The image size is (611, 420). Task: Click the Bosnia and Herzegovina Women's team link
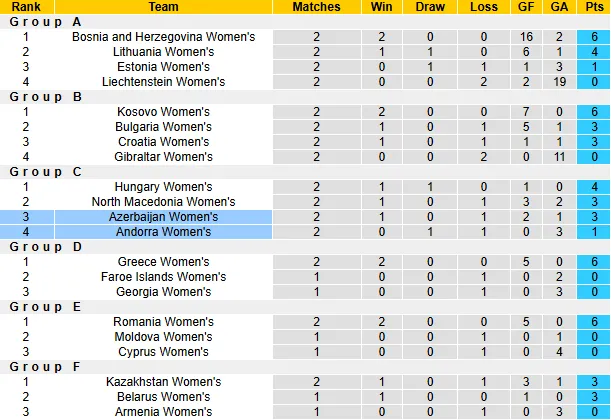164,37
